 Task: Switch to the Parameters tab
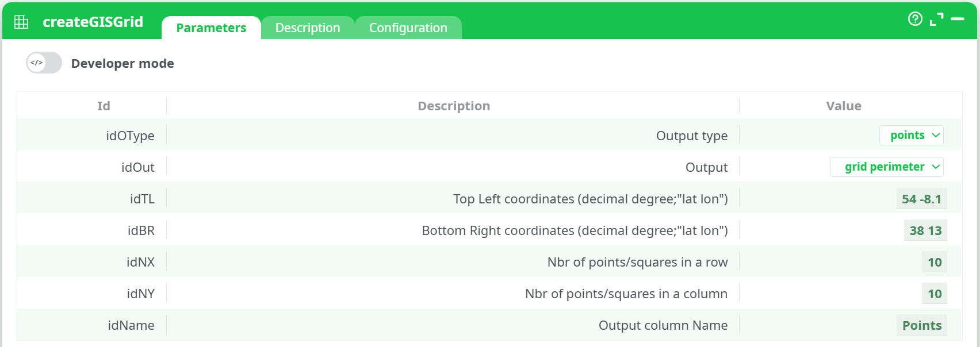point(211,28)
